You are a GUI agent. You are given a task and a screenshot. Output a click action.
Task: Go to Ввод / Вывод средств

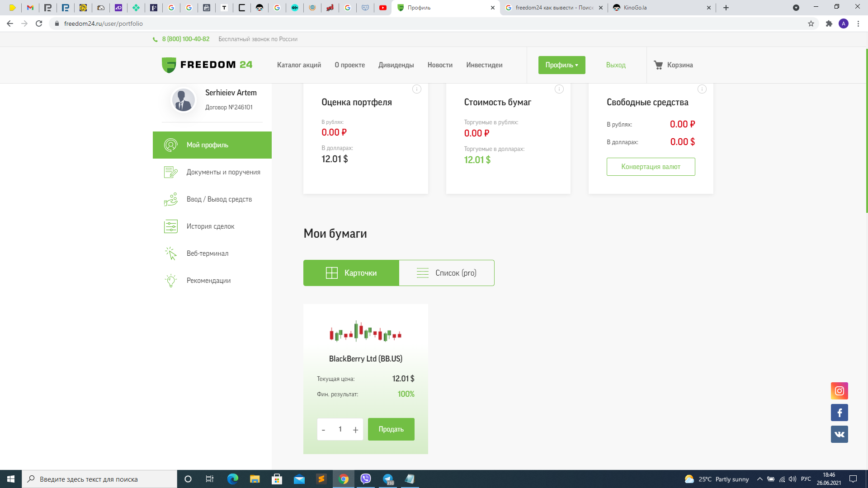point(212,199)
